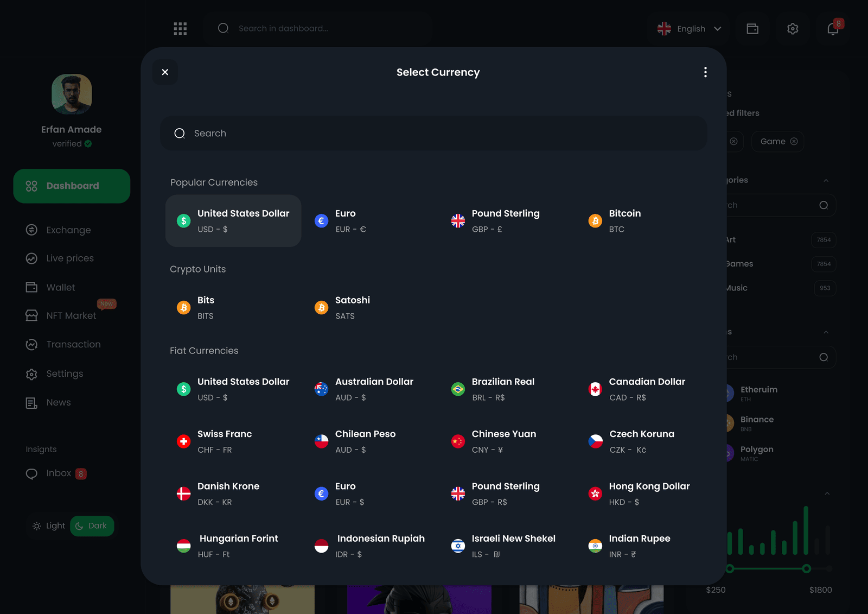Open the notifications bell
This screenshot has width=868, height=614.
(x=833, y=28)
